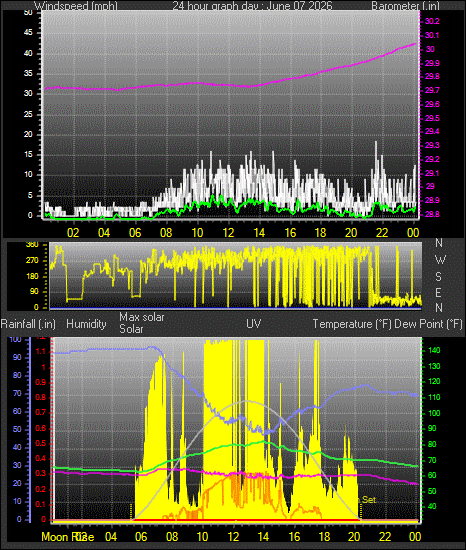Click the Windspeed (mph) axis title
Viewport: 466px width, 550px height.
coord(76,6)
